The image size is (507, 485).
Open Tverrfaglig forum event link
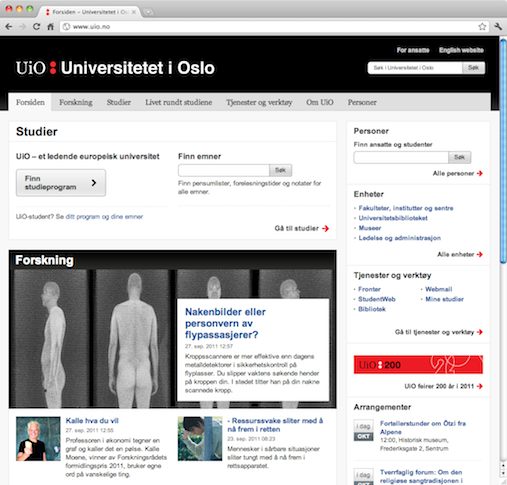coord(421,477)
